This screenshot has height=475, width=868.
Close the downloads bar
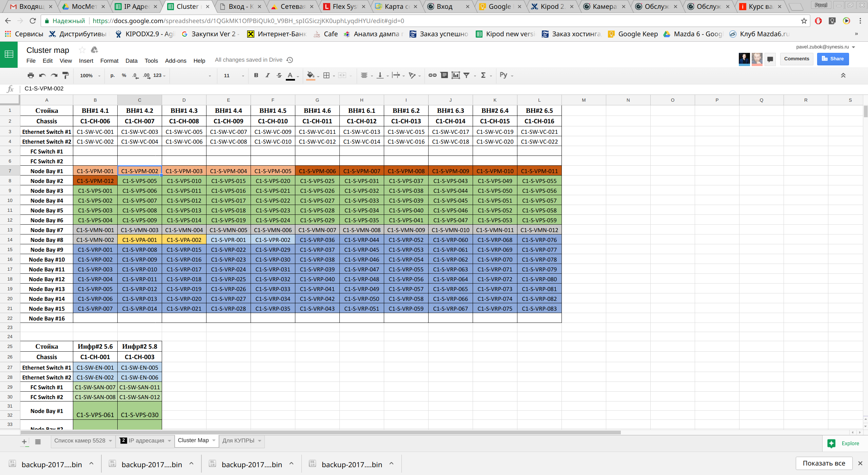pyautogui.click(x=860, y=463)
